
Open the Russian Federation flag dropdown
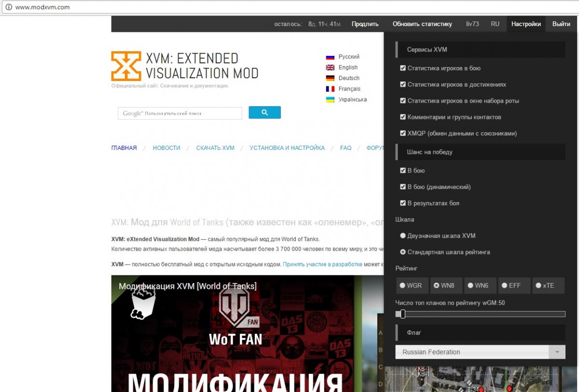(480, 352)
